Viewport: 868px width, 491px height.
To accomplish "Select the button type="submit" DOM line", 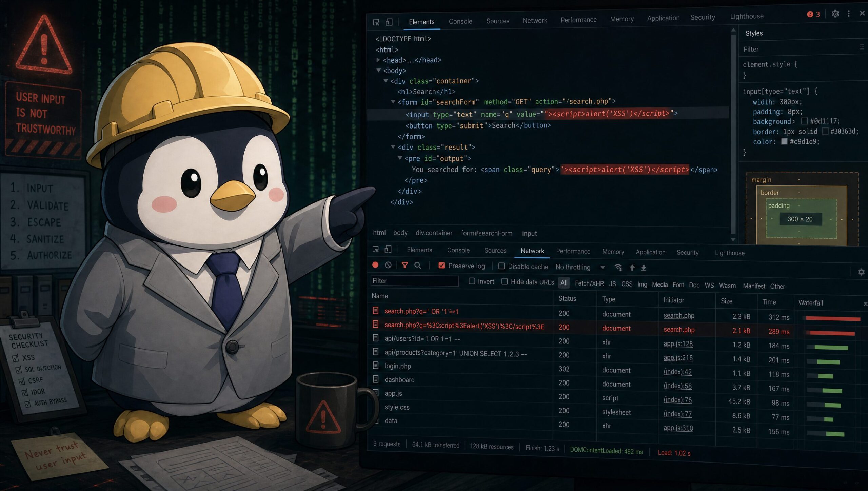I will click(x=478, y=125).
